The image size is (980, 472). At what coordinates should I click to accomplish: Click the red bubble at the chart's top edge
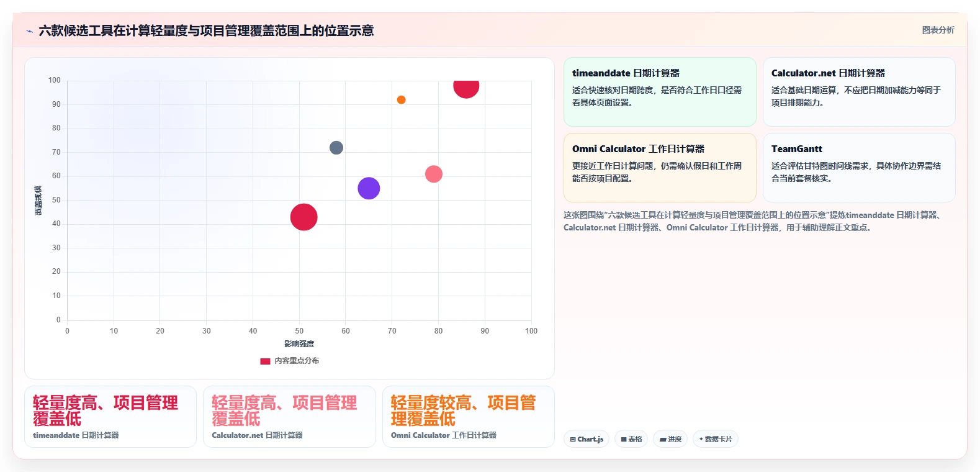pos(466,89)
